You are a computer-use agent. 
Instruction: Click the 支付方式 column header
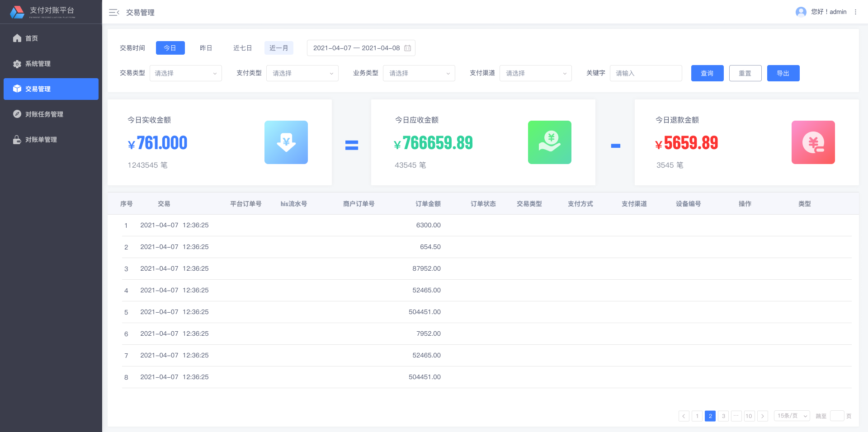coord(580,204)
